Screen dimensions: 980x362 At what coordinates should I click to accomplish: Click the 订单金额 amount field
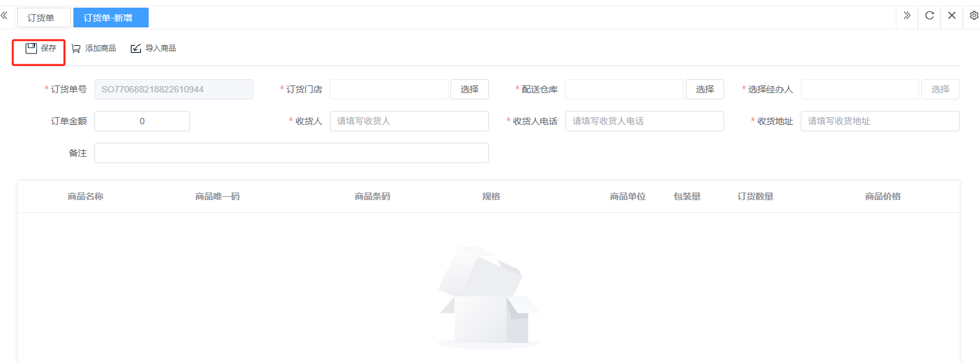pos(142,121)
